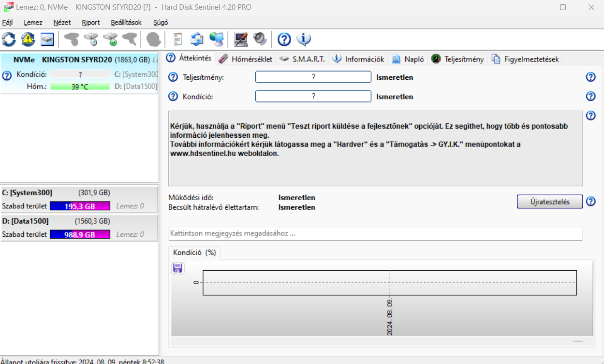Click the question icon left of Teljesítmény label
This screenshot has width=604, height=364.
click(x=173, y=77)
